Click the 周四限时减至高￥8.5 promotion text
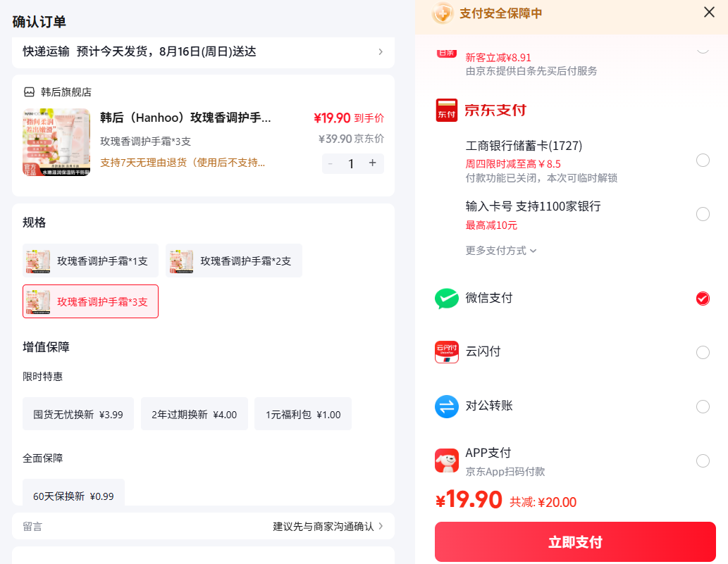 513,164
